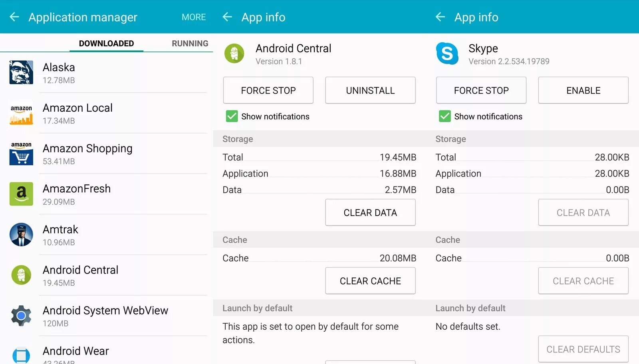Tap Android System WebView gear icon
This screenshot has width=639, height=364.
pos(21,316)
